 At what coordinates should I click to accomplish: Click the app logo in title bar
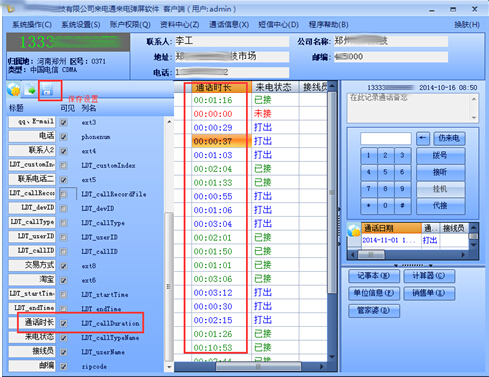pyautogui.click(x=10, y=9)
